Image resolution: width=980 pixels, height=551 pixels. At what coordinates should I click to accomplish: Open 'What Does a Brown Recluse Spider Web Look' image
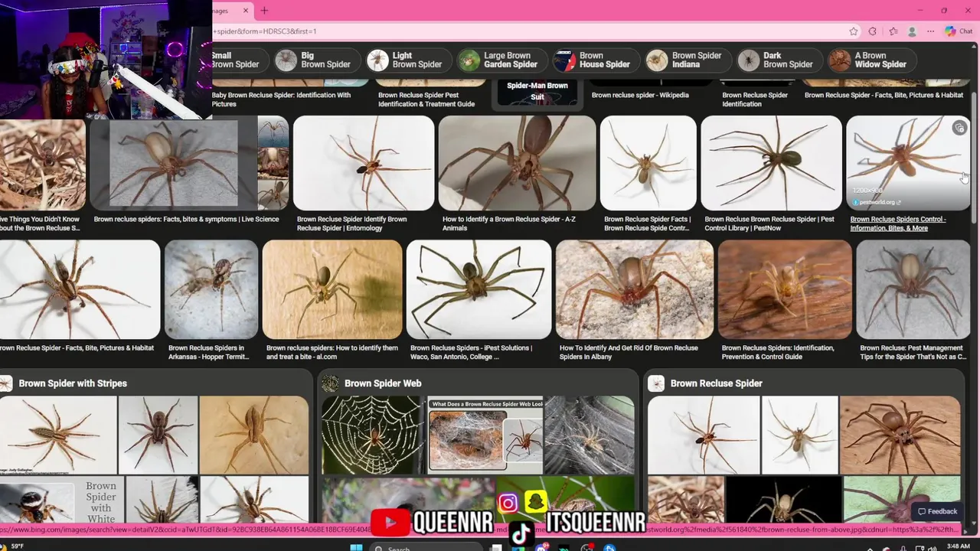[485, 435]
